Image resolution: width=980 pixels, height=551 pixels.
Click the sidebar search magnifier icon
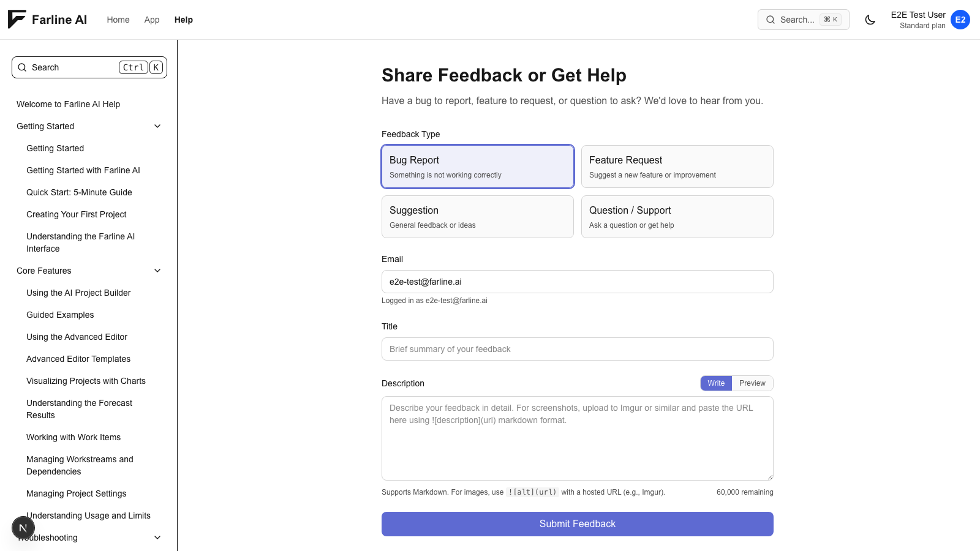coord(23,67)
